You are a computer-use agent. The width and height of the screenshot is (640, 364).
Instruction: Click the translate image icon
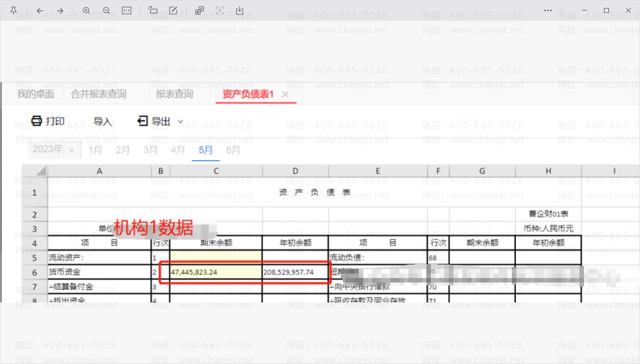[200, 10]
